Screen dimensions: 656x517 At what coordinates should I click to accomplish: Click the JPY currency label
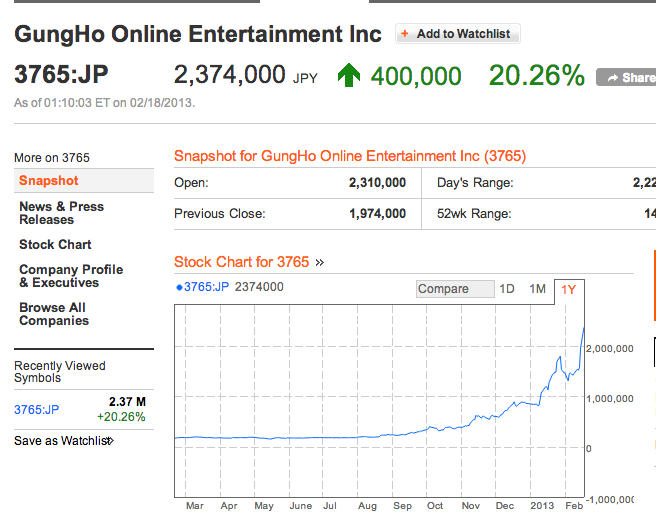point(305,78)
